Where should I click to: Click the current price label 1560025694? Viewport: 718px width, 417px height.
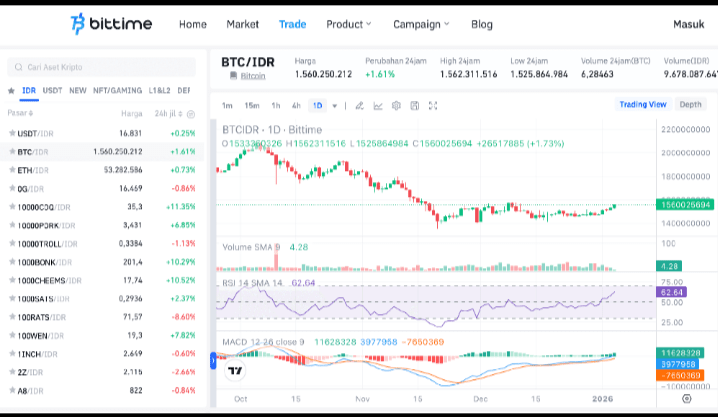pyautogui.click(x=685, y=205)
